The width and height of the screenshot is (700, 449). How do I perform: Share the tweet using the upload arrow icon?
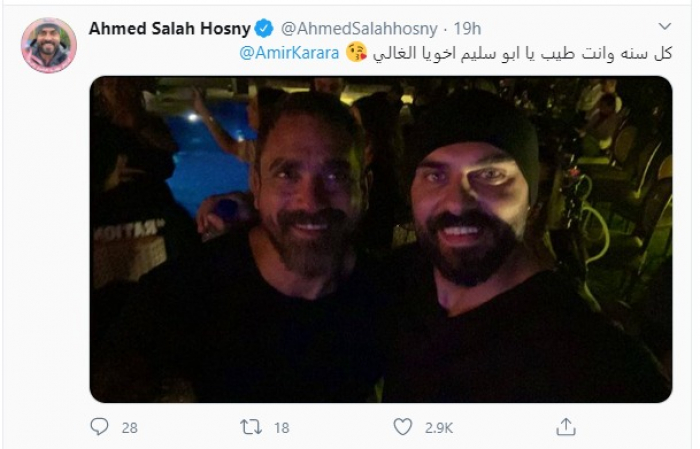click(566, 427)
